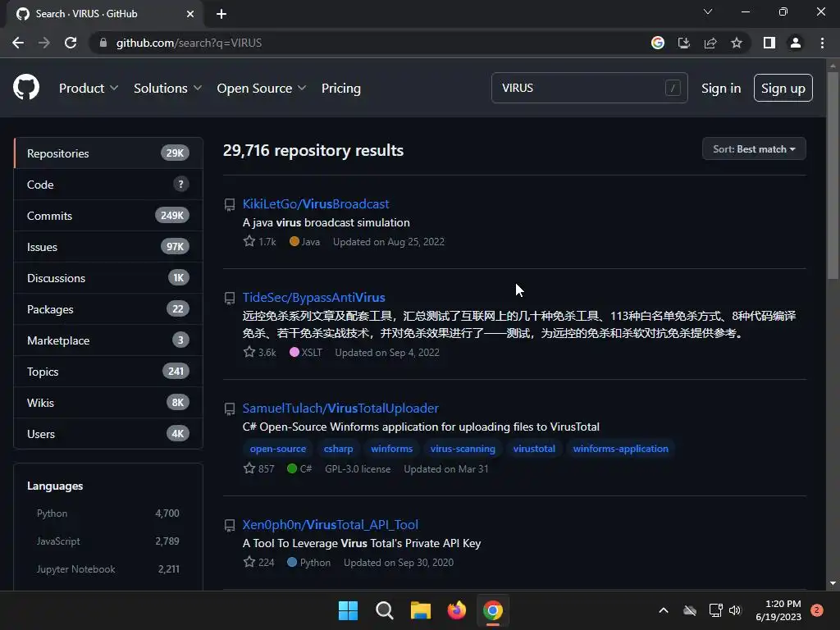Click the 224 stars count of VirusTotal_API_Tool

click(x=258, y=562)
